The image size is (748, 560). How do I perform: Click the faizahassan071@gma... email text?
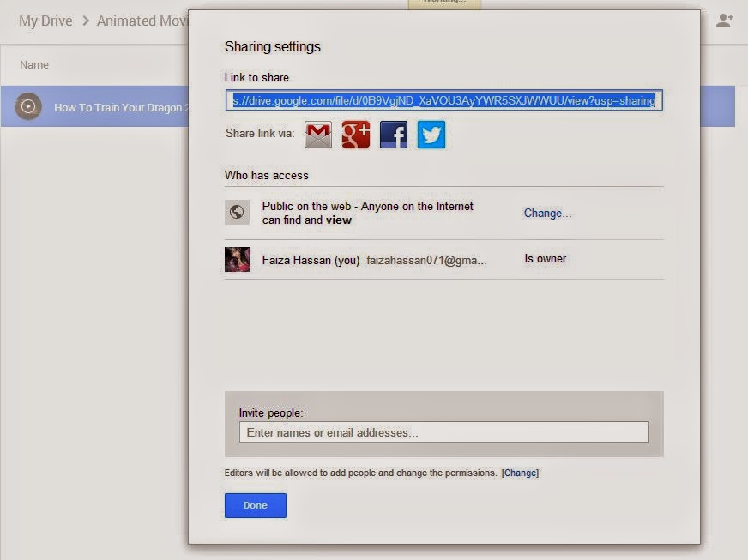(426, 260)
